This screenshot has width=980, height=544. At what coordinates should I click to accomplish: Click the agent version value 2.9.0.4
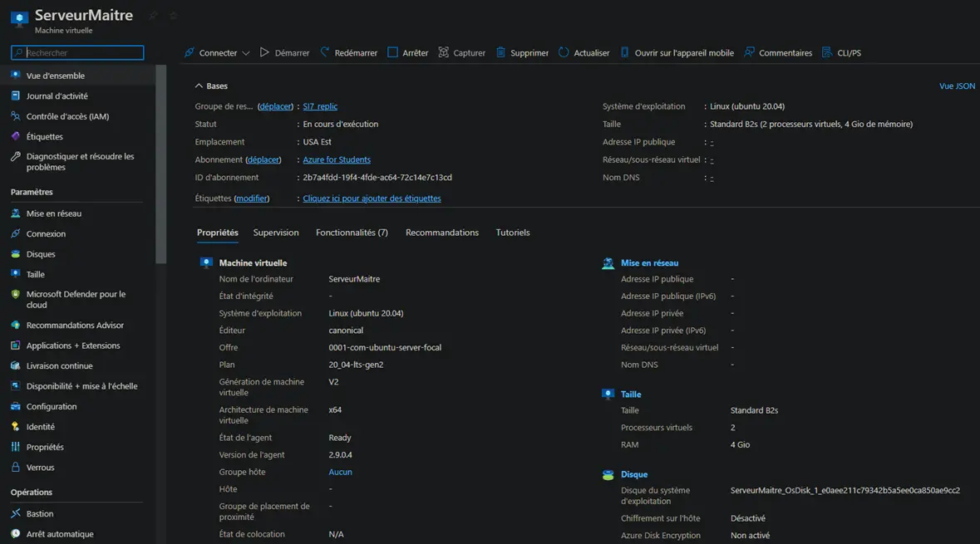tap(341, 454)
